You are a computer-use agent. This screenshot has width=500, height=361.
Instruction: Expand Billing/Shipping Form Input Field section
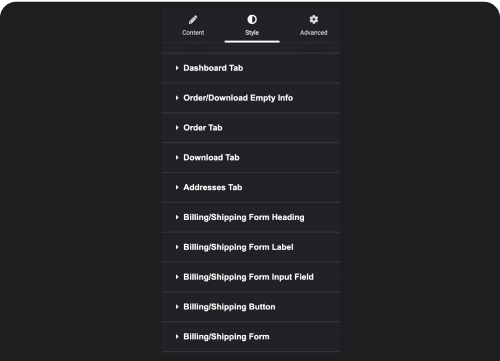coord(251,277)
